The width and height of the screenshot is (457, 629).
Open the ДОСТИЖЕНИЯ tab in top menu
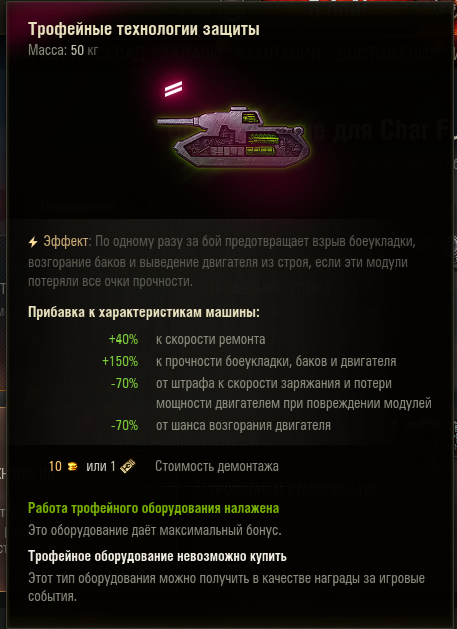pyautogui.click(x=387, y=53)
